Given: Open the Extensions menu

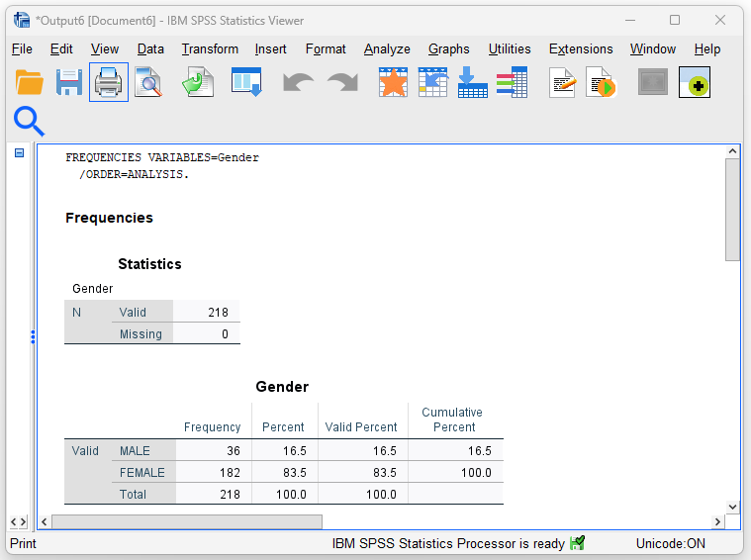Looking at the screenshot, I should click(x=581, y=48).
